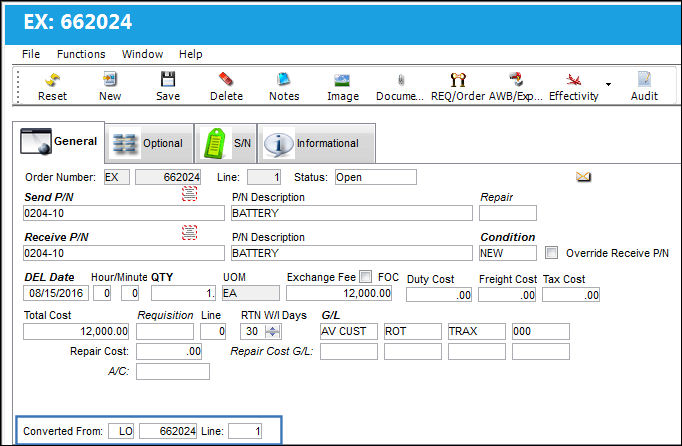This screenshot has width=682, height=446.
Task: Click the A/C input field
Action: click(x=173, y=372)
